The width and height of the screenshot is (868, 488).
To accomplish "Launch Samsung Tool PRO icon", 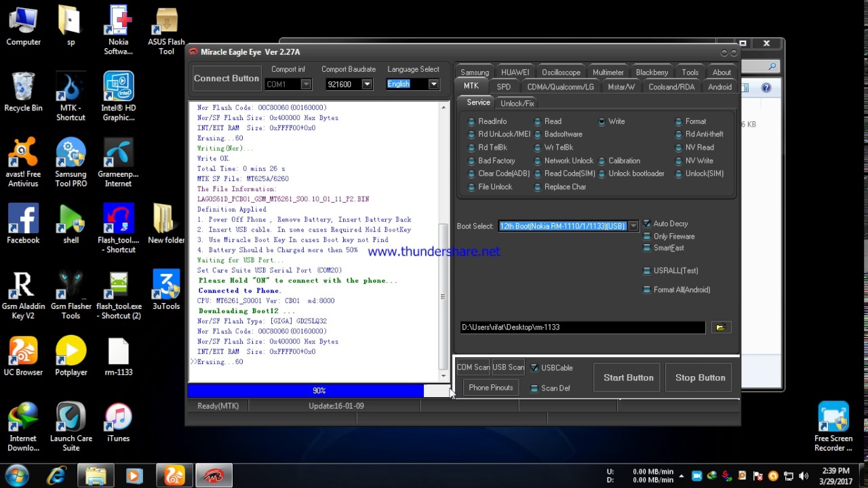I will coord(71,163).
